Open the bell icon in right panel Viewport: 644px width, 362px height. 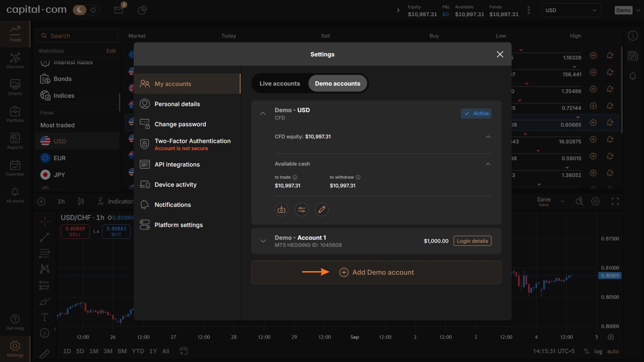[x=633, y=76]
